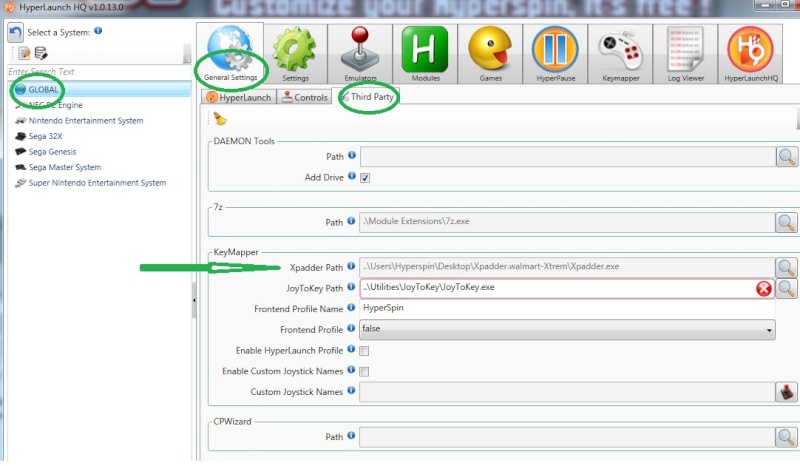Click info icon next to Add Drive
Screen dimensions: 800x466
[352, 176]
